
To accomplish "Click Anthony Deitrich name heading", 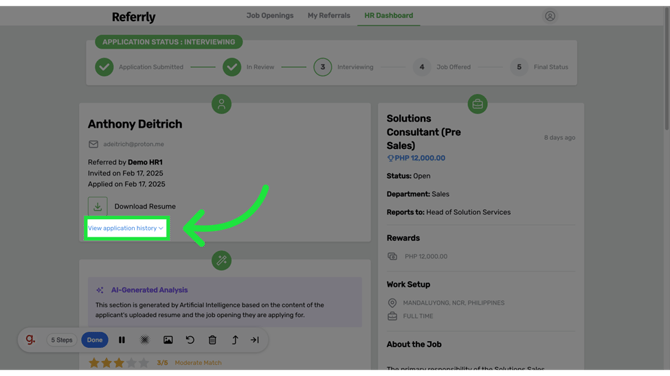I will click(x=135, y=124).
